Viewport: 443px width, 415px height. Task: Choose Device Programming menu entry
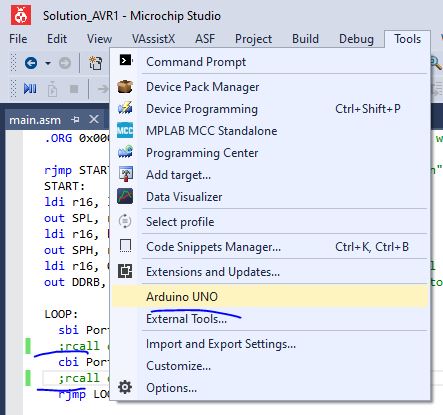tap(270, 109)
